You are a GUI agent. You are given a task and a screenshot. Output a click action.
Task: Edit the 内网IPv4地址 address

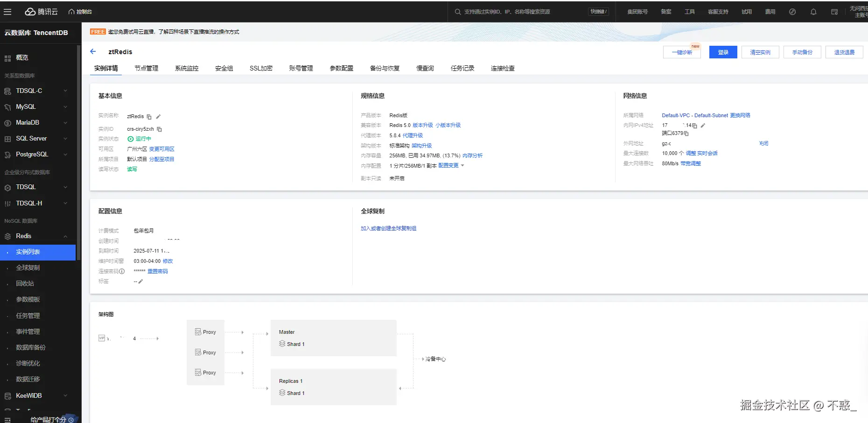703,125
